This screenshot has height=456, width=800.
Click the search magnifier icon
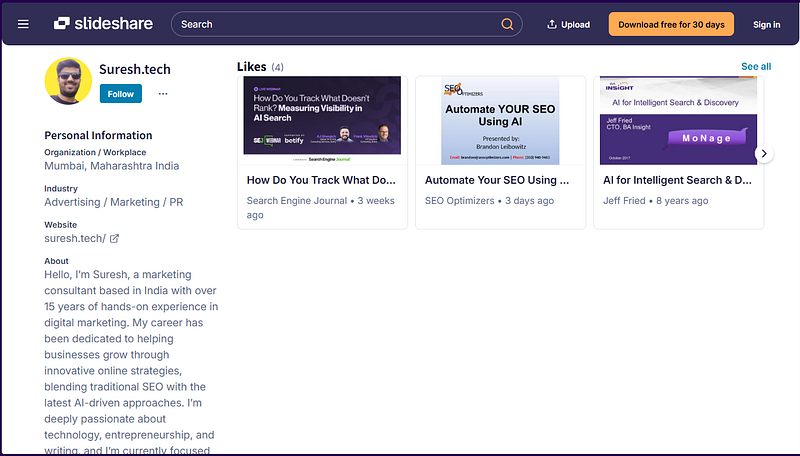[507, 24]
